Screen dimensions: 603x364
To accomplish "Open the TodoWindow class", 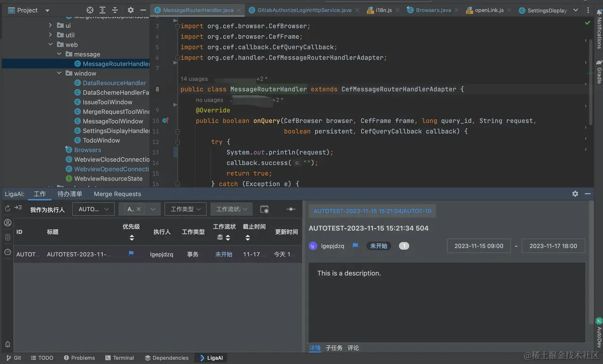I will (101, 140).
